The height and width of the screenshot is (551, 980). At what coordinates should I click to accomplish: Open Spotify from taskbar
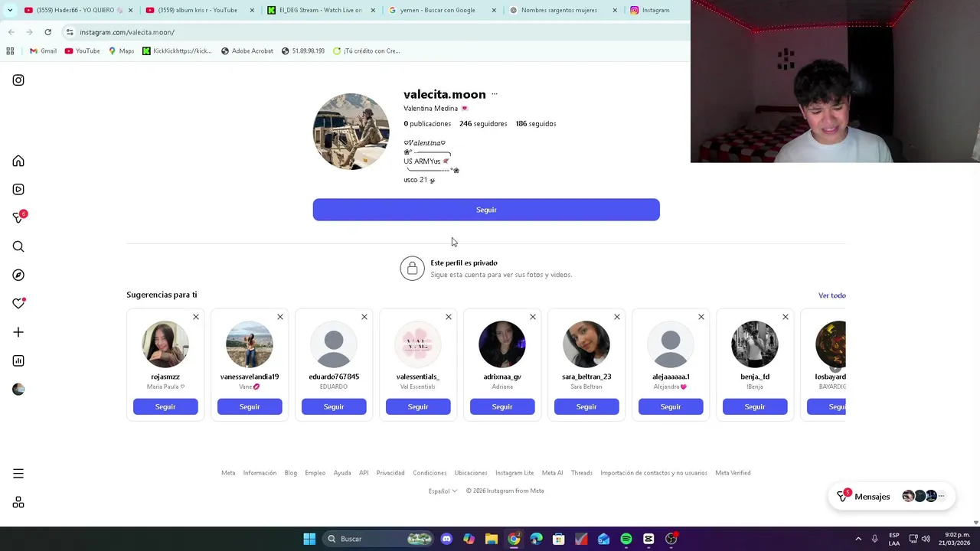point(626,539)
